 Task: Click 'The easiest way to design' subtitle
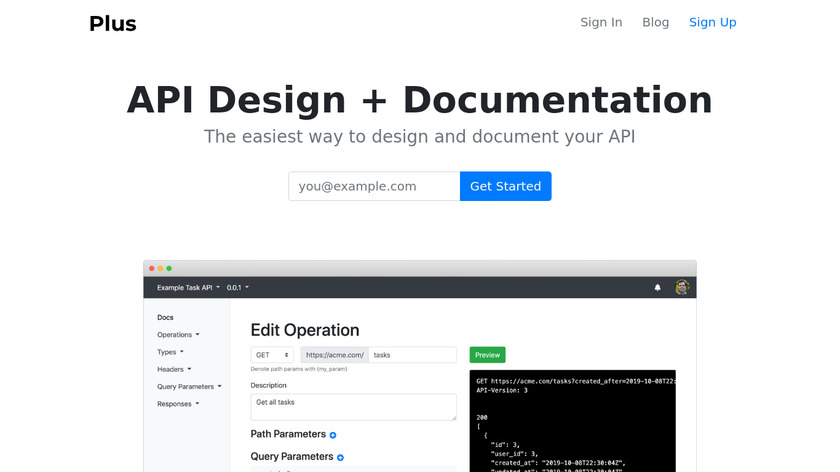pyautogui.click(x=419, y=137)
